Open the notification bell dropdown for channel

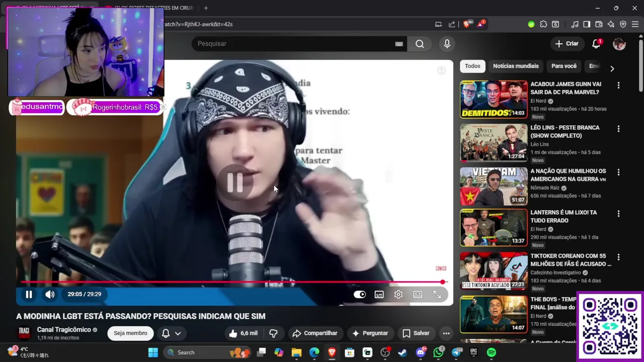click(x=171, y=333)
